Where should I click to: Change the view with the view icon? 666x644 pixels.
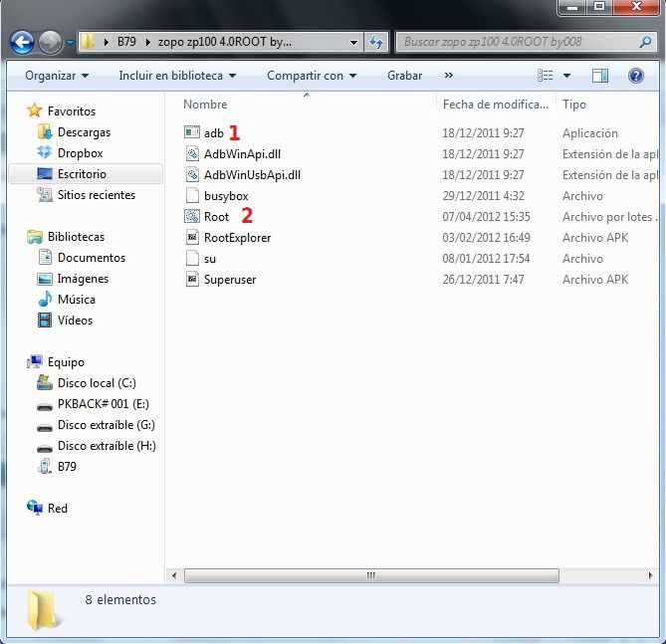pyautogui.click(x=546, y=76)
